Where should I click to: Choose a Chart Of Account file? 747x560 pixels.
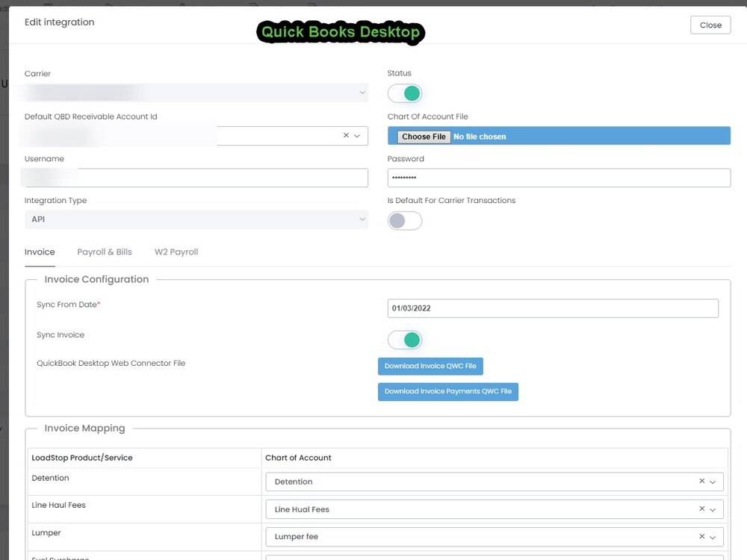(x=424, y=137)
